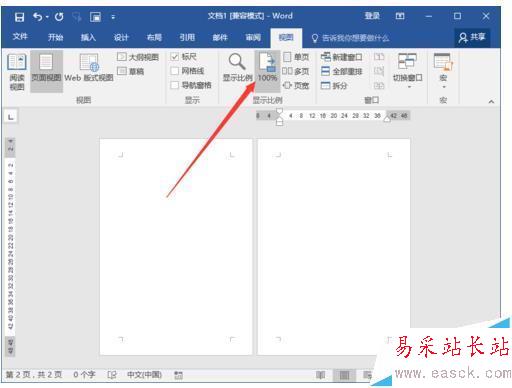
Task: Select print layout from status bar
Action: 344,375
